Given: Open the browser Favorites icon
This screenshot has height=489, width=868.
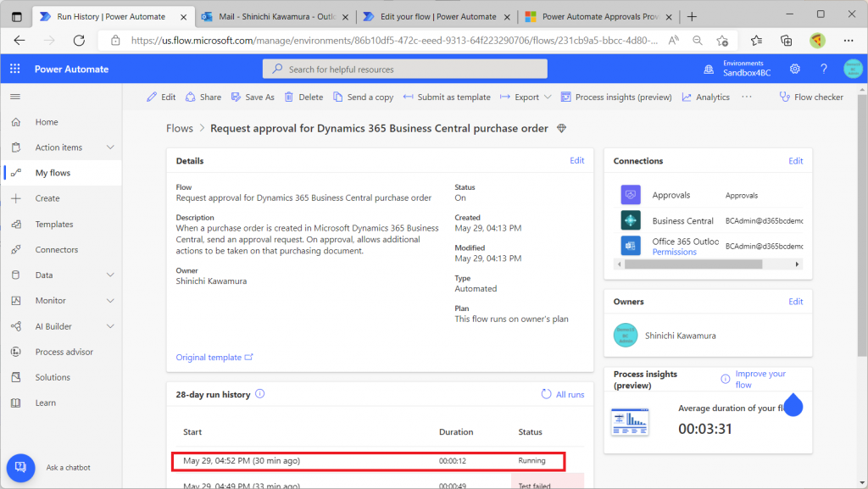Looking at the screenshot, I should (756, 41).
